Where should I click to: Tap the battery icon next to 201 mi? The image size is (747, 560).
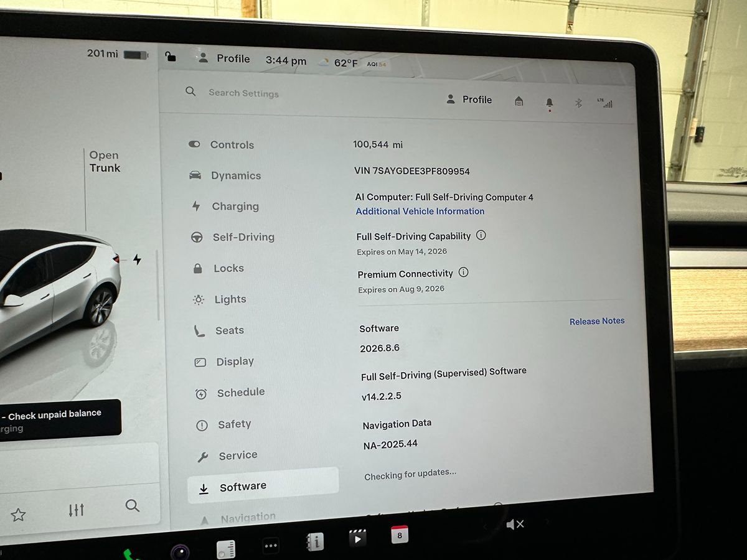135,55
